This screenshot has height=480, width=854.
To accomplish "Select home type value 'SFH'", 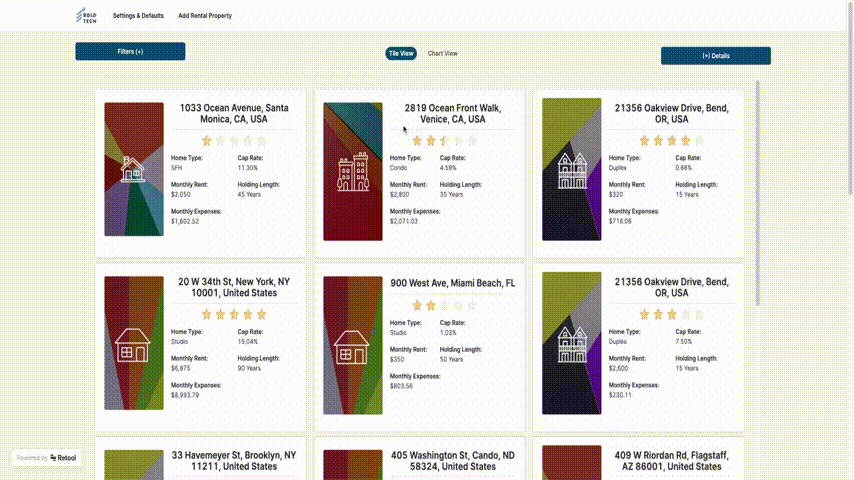I will 176,168.
